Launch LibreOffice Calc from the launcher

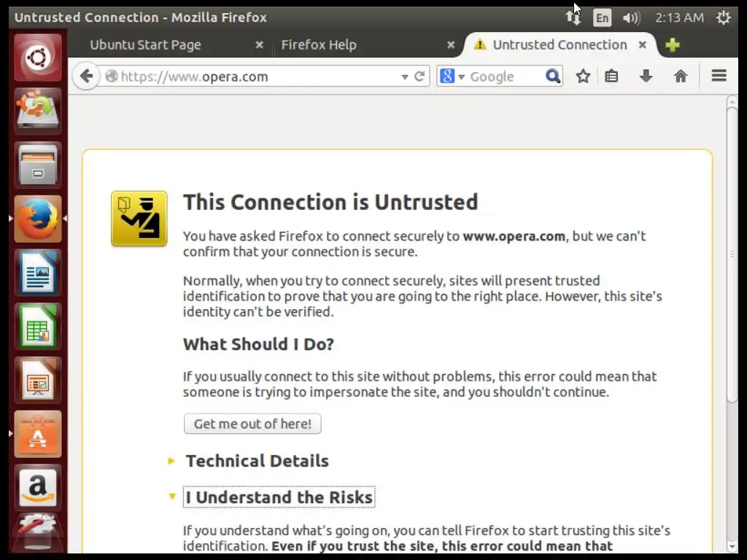coord(38,327)
